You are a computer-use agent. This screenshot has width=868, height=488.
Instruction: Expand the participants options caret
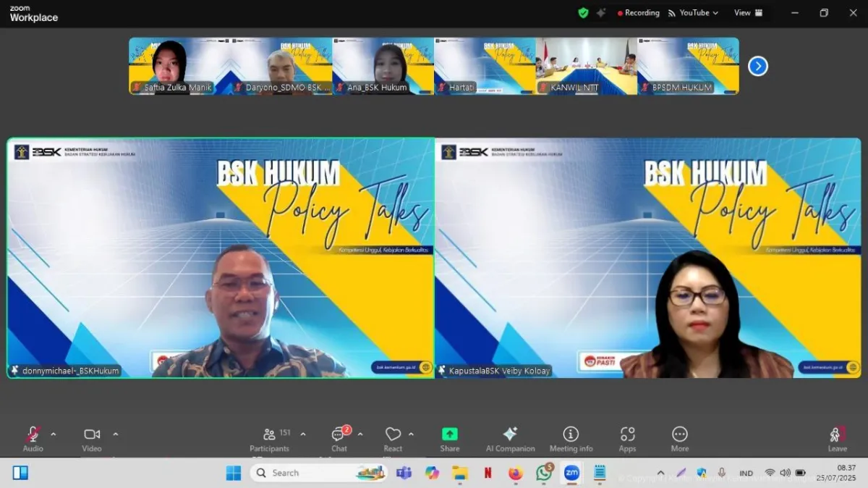click(x=303, y=434)
